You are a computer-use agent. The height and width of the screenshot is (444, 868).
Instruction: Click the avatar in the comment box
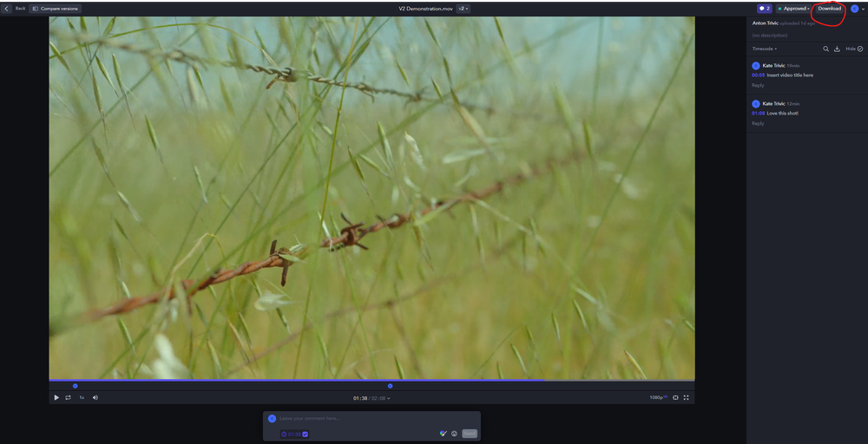(x=272, y=419)
